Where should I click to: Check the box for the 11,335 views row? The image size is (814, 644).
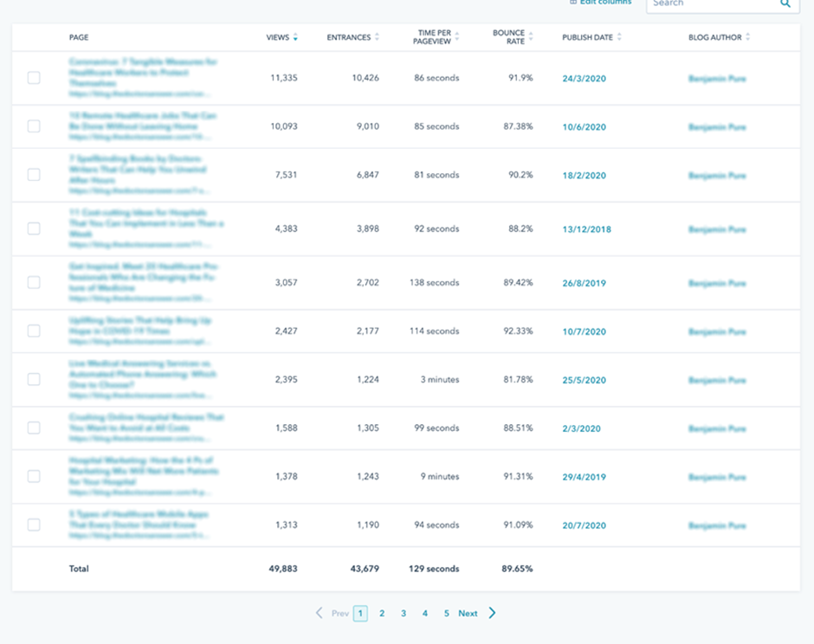point(34,78)
